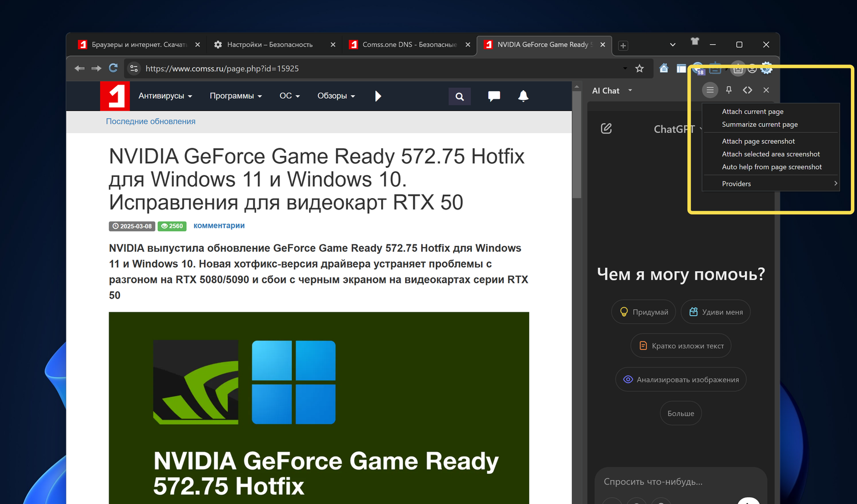Click the Спросить что-нибудь input field
This screenshot has height=504, width=857.
coord(680,482)
